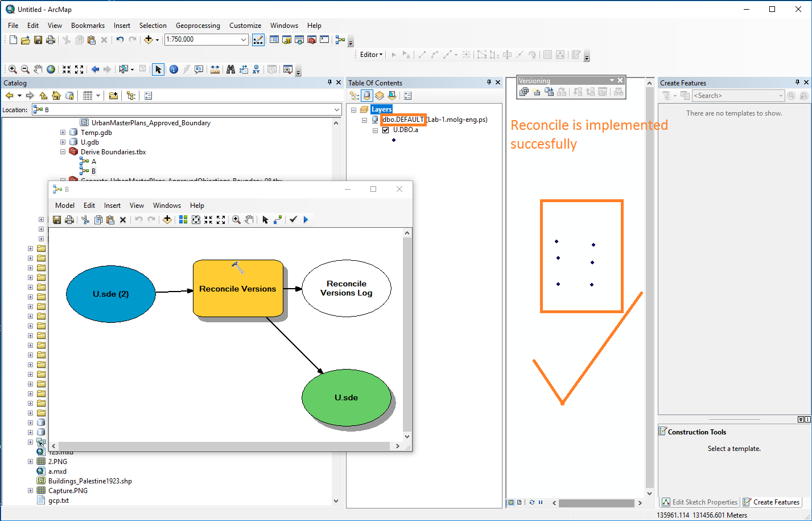Collapse the Layers data frame node
Screen dimensions: 812x521
click(353, 110)
